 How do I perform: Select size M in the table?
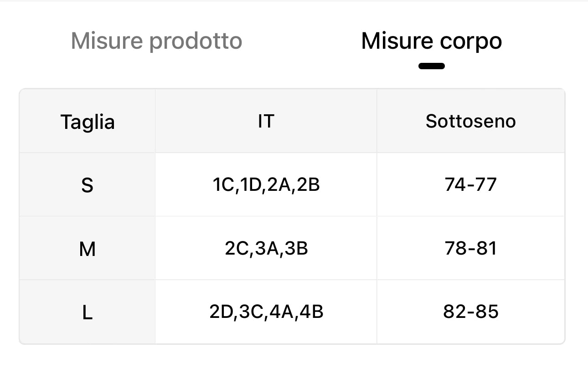(x=88, y=248)
